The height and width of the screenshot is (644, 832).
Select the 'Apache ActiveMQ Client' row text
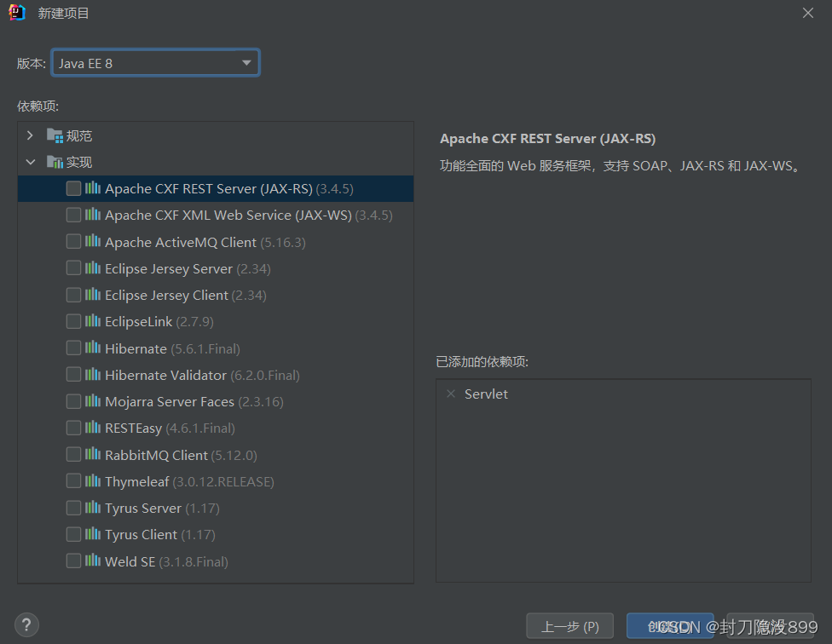[181, 242]
